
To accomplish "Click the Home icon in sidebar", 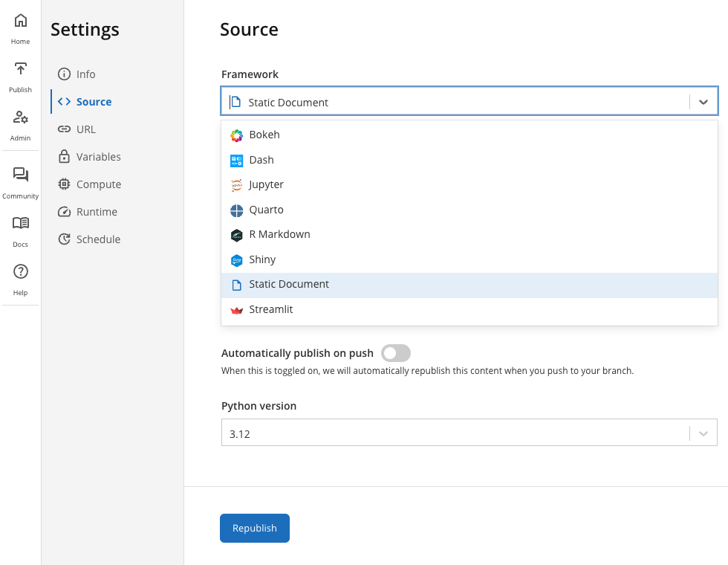I will [x=21, y=22].
